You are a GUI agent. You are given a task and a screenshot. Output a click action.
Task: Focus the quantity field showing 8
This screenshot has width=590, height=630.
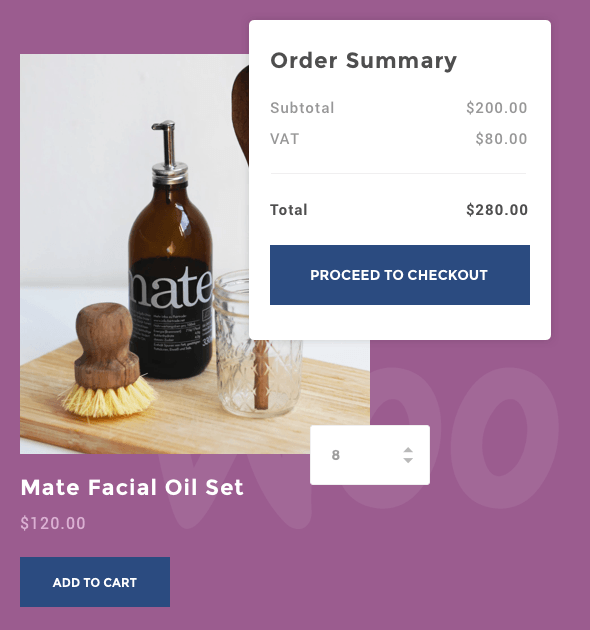370,455
